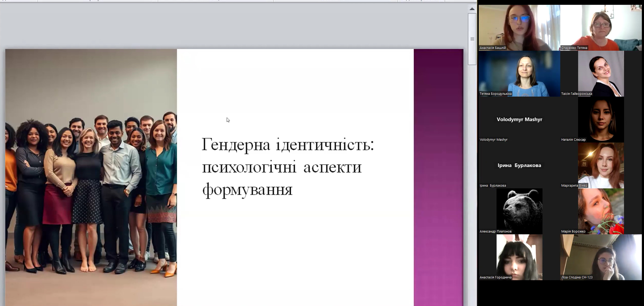Click the vertical scrollbar thumb
Viewport: 644px width, 306px height.
point(472,39)
